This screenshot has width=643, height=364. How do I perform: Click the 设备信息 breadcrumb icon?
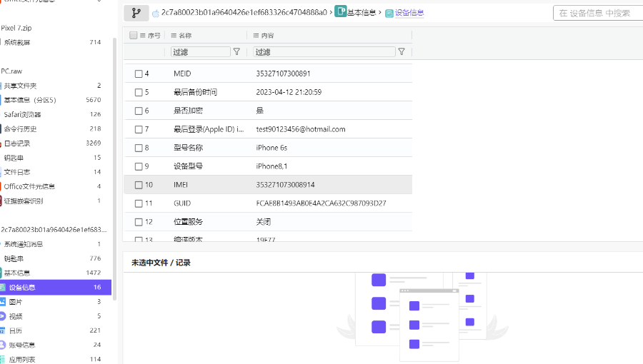click(389, 14)
